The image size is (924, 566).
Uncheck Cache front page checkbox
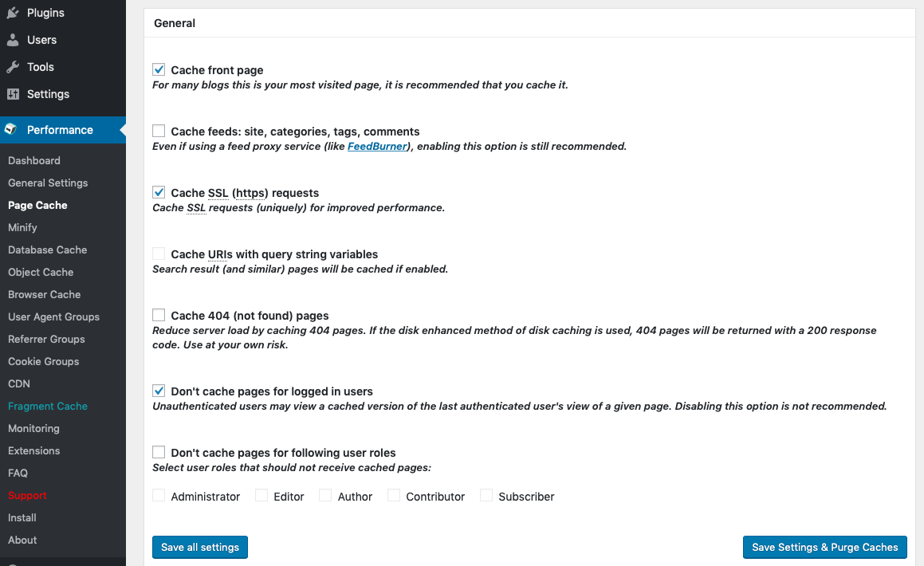[x=159, y=69]
